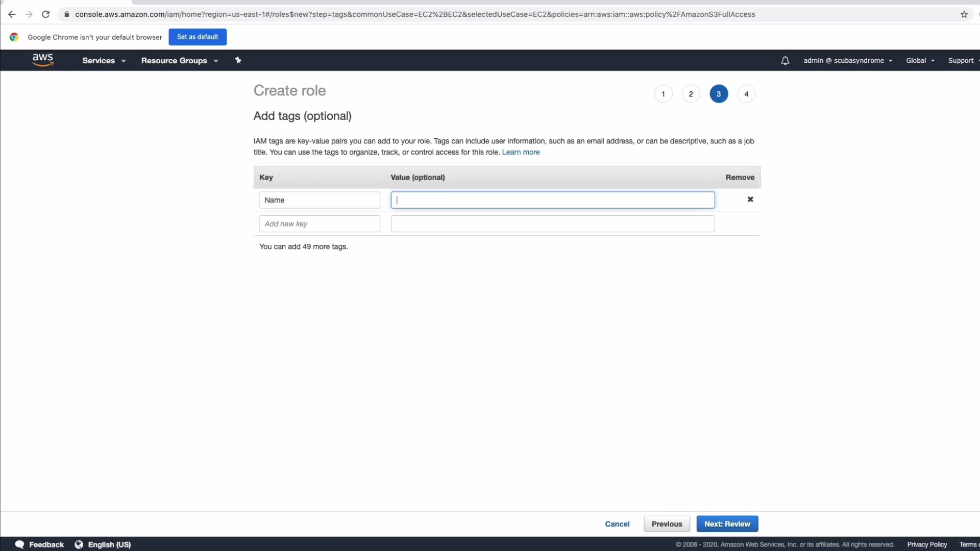Click the Learn more link
Screen dimensions: 980x551
click(x=521, y=152)
